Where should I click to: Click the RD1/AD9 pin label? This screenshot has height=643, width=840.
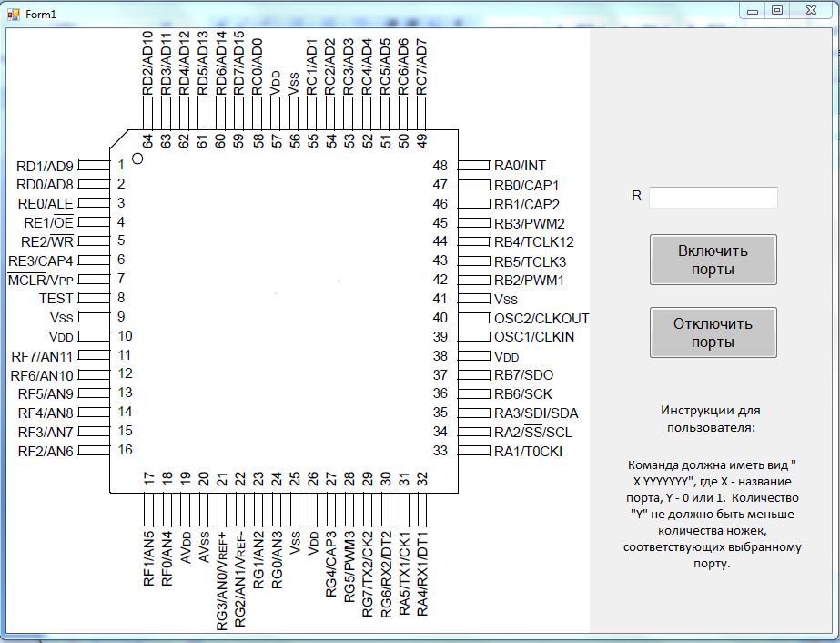tap(45, 167)
